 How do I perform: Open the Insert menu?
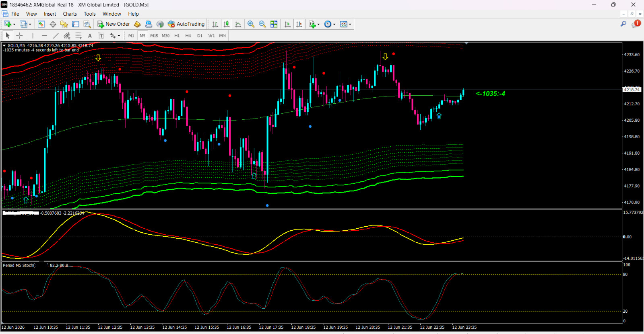tap(50, 14)
